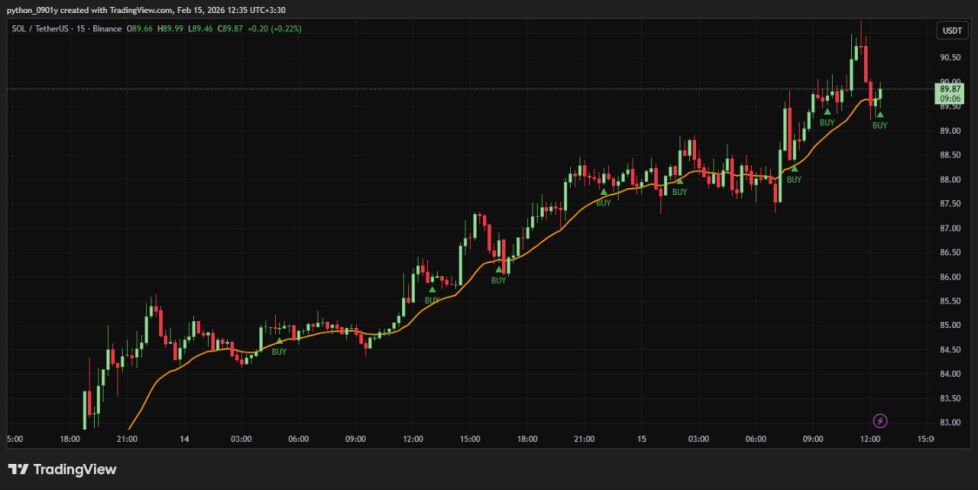The width and height of the screenshot is (978, 490).
Task: Click the +0.20 (+0.22%) change value
Action: coord(274,29)
